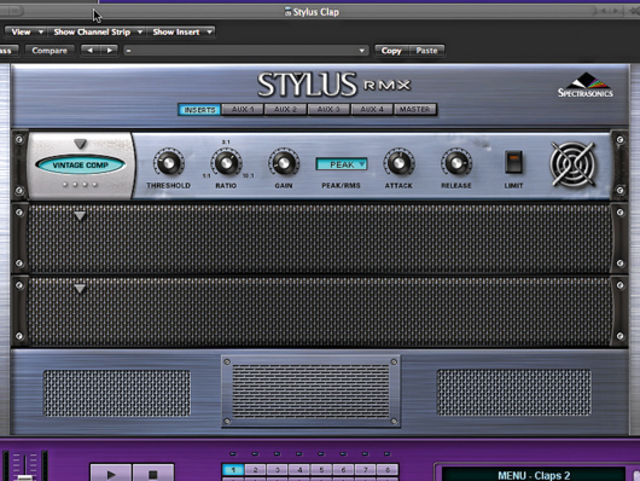The height and width of the screenshot is (481, 640).
Task: Click the Stylus RMX logo
Action: [x=334, y=85]
